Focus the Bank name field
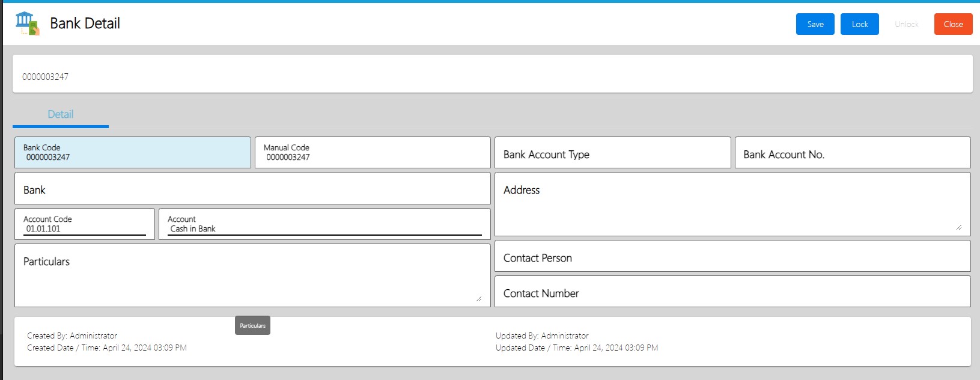980x380 pixels. 252,189
